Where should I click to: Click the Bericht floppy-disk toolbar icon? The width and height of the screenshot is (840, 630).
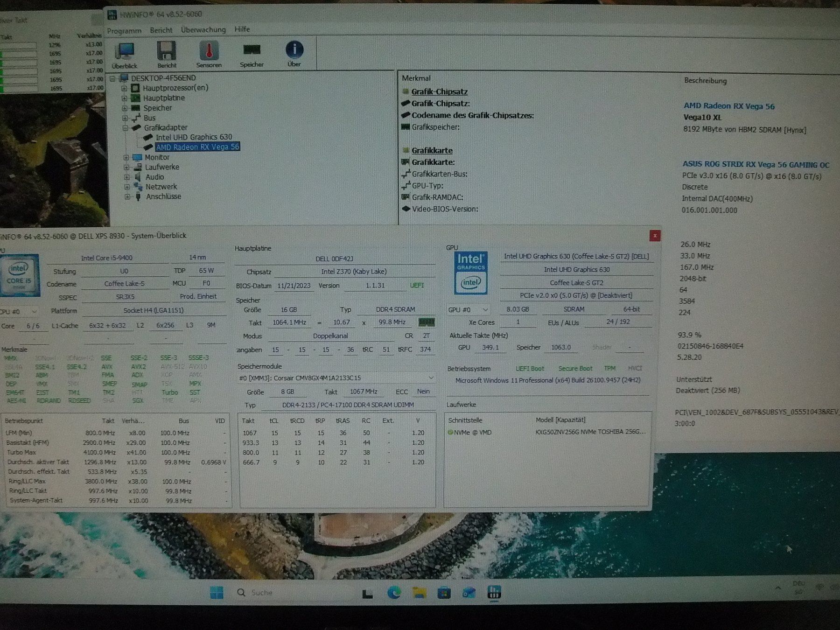[167, 55]
